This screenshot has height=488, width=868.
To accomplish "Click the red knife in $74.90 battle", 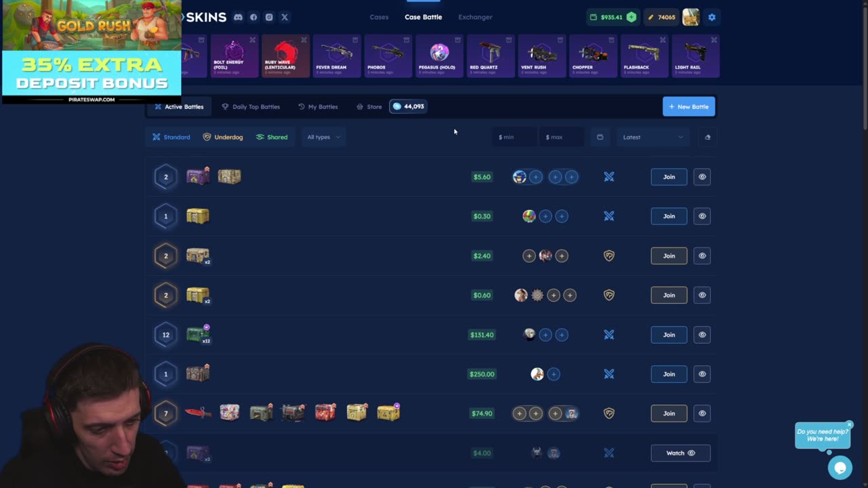I will pos(198,413).
